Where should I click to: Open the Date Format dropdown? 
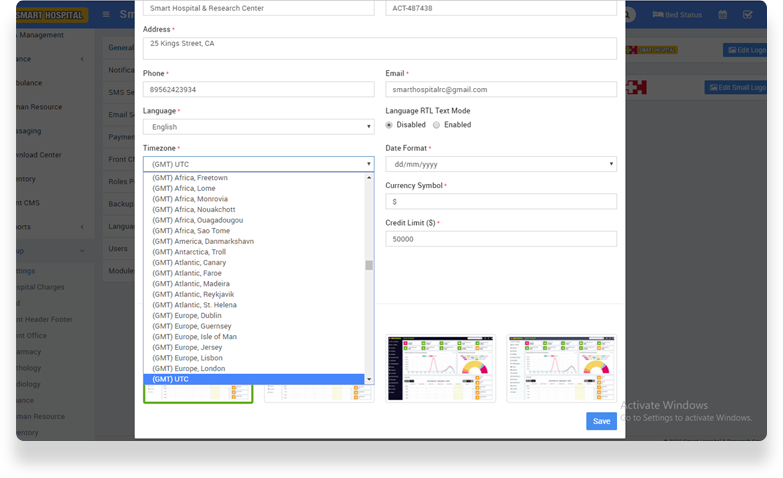pos(500,164)
